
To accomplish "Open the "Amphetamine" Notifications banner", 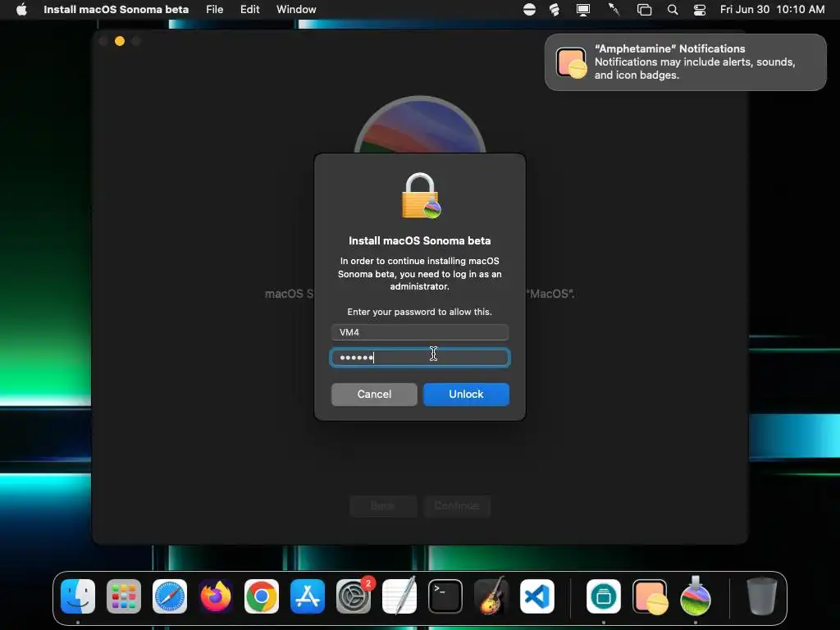I will (686, 62).
